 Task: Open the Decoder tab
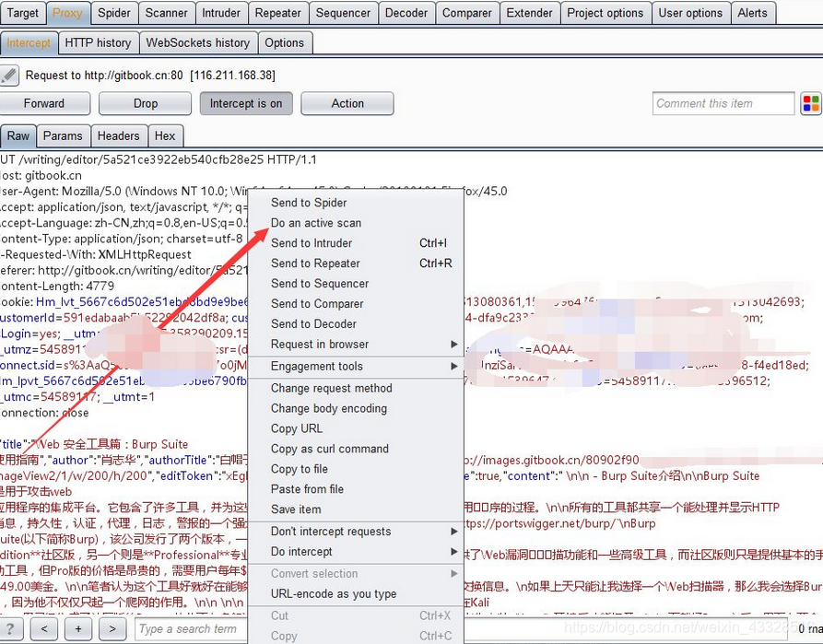pos(406,13)
